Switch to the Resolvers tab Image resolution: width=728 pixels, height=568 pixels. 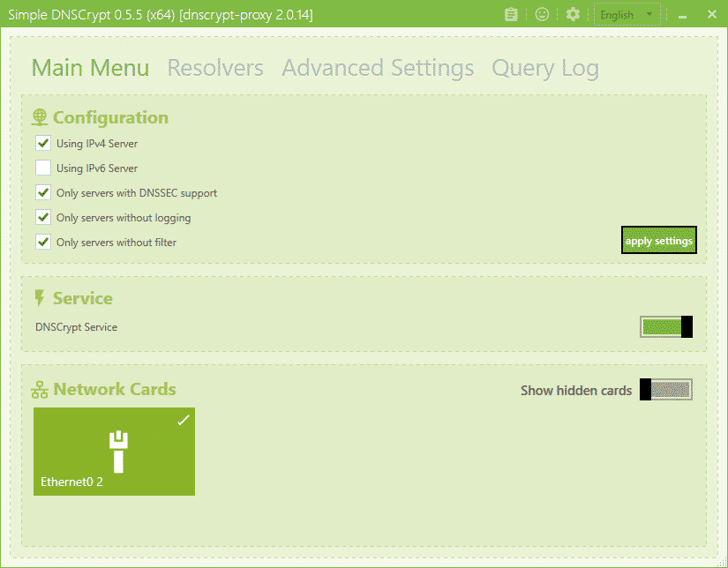pyautogui.click(x=215, y=68)
